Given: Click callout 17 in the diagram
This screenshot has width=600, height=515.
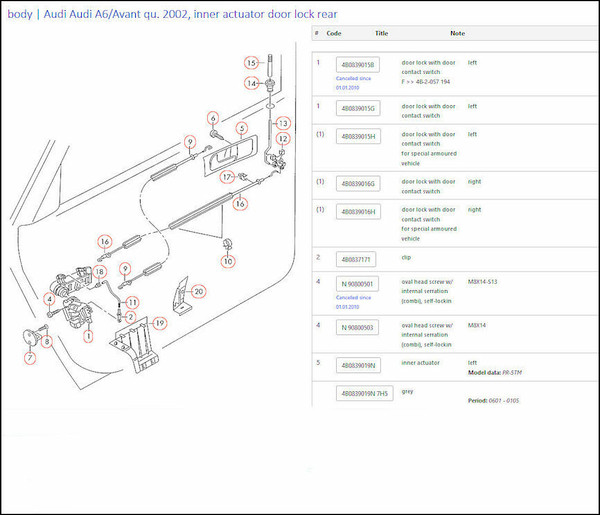Looking at the screenshot, I should click(x=227, y=177).
